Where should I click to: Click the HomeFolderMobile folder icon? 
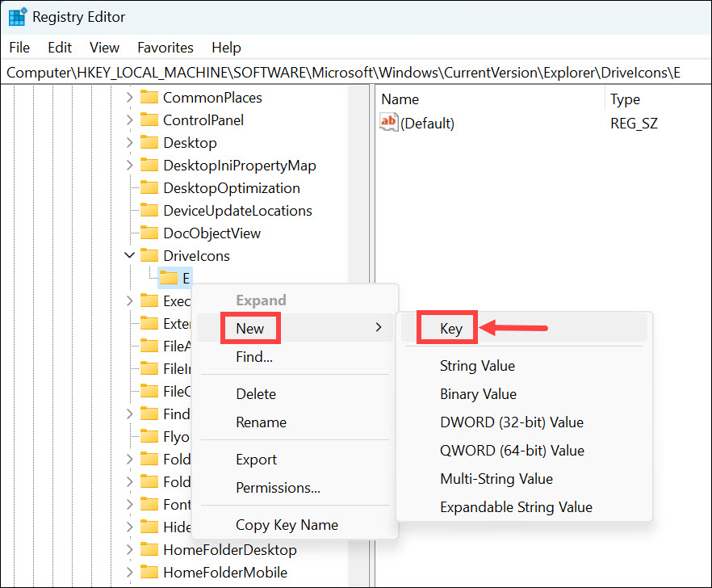(149, 573)
